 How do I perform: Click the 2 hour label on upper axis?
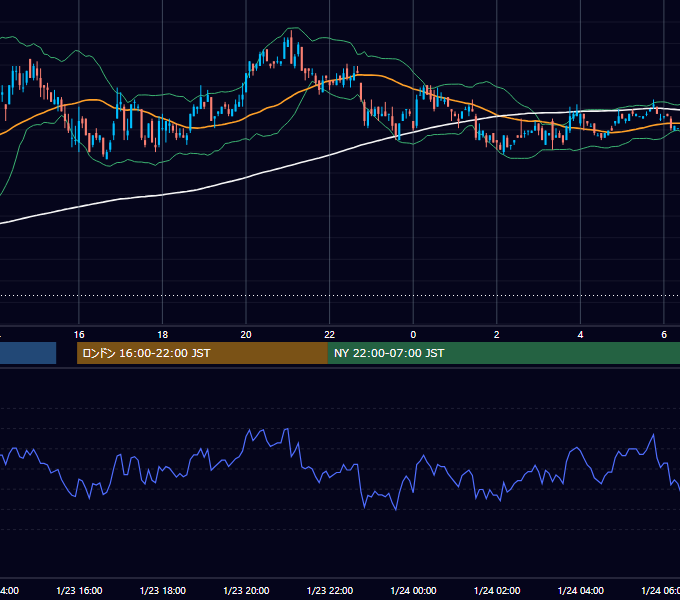click(497, 335)
